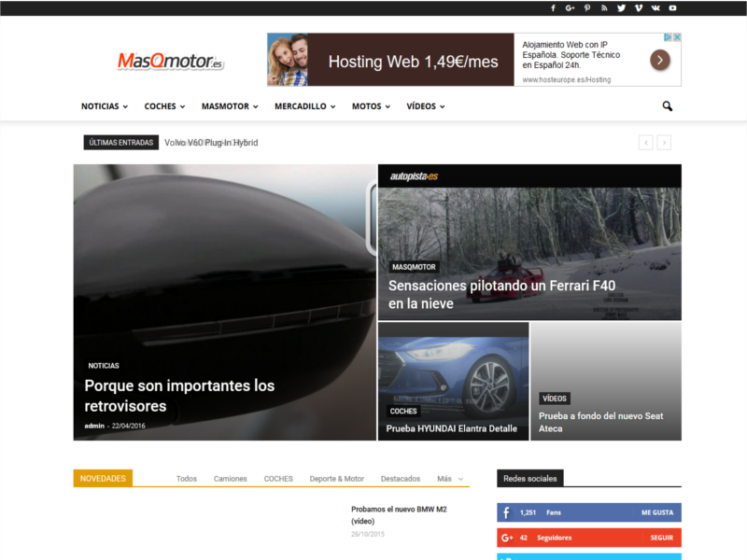Open the Twitter icon in top bar
The image size is (747, 560).
(x=621, y=8)
